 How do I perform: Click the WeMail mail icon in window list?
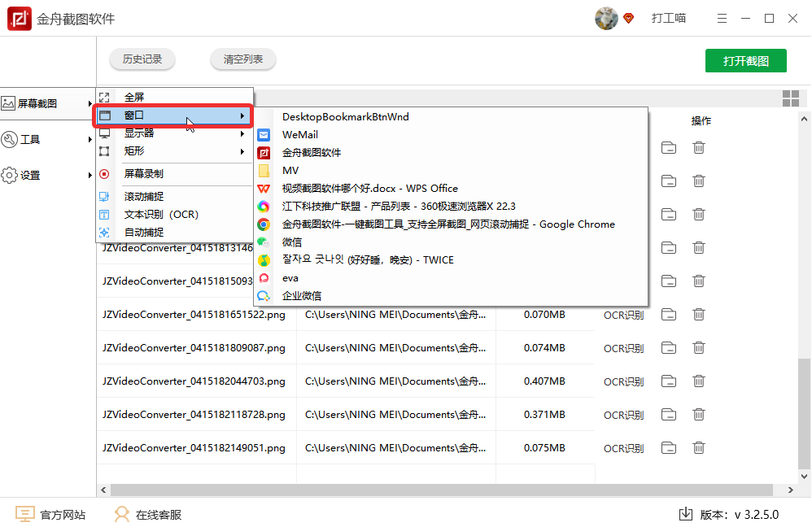(264, 135)
